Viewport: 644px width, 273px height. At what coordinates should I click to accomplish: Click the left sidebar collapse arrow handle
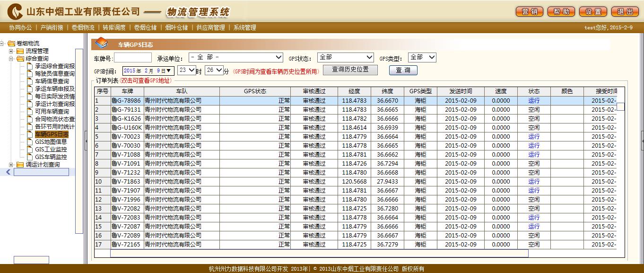pyautogui.click(x=86, y=141)
